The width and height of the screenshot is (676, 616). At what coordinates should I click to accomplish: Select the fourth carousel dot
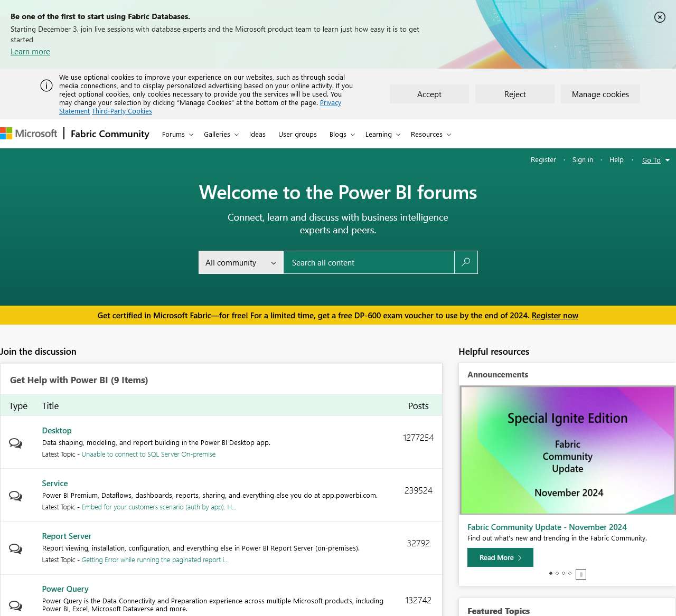[x=570, y=573]
